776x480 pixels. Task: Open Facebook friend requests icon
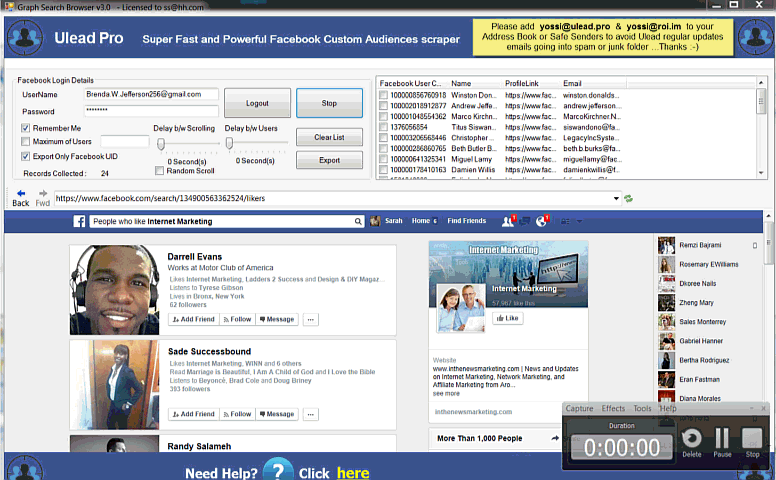pos(508,221)
